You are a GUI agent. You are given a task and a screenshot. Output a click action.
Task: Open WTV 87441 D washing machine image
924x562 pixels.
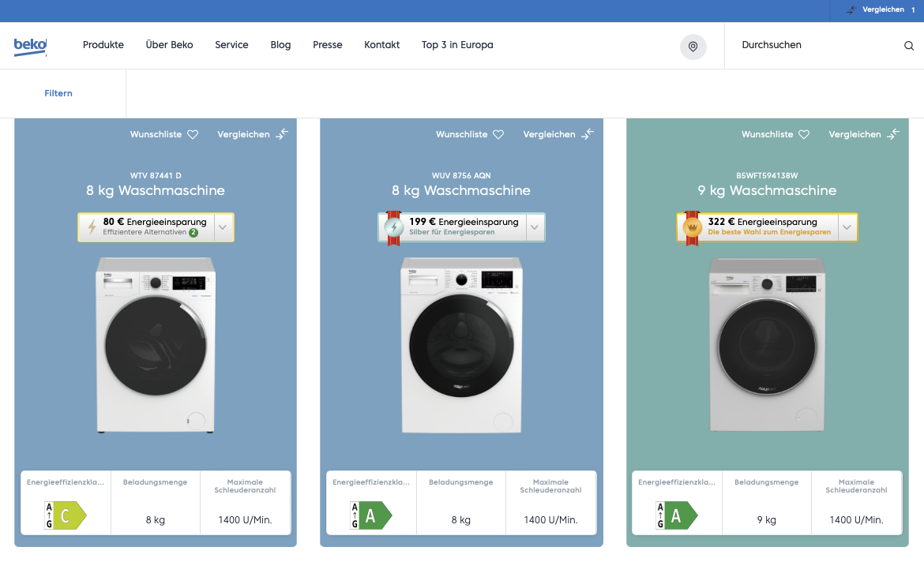pos(156,345)
